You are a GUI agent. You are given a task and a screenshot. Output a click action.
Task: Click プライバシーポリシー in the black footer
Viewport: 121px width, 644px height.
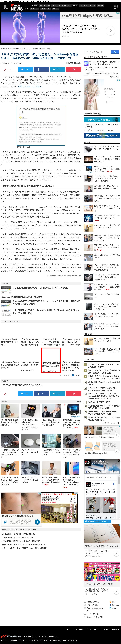(93, 630)
